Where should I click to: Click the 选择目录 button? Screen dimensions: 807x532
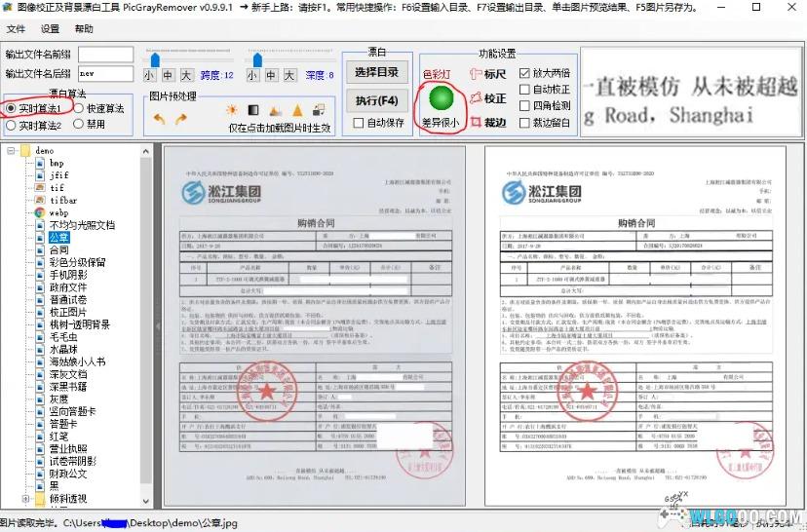[377, 72]
